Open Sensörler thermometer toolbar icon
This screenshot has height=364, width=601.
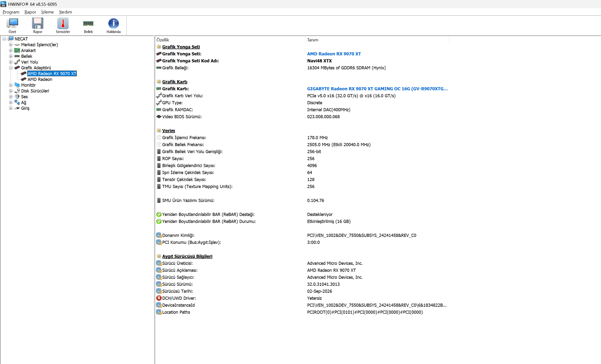pos(63,25)
